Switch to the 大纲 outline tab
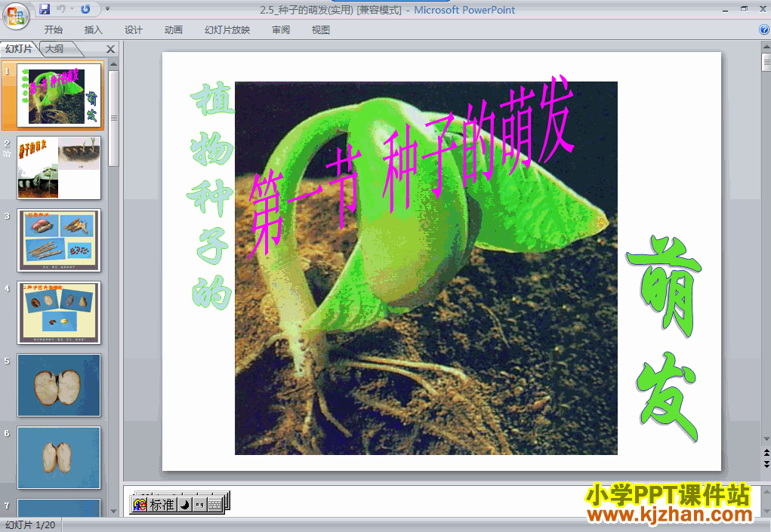This screenshot has height=532, width=771. pos(54,48)
